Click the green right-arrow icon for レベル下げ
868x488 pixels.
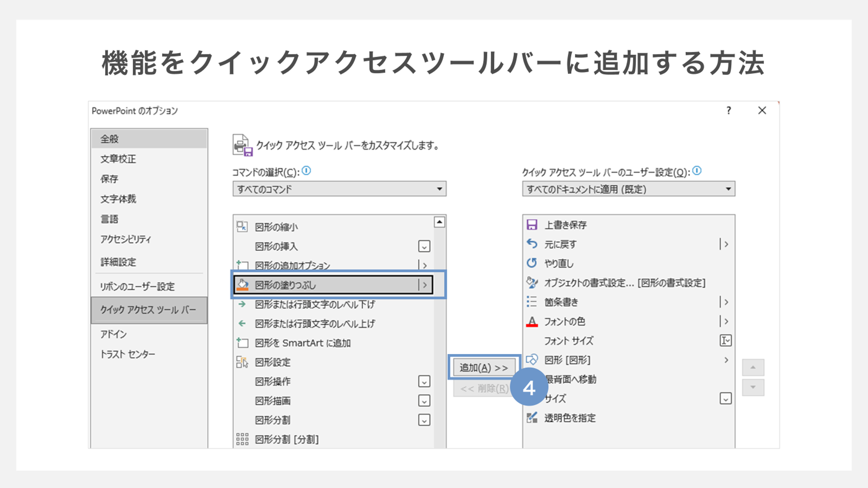coord(242,304)
